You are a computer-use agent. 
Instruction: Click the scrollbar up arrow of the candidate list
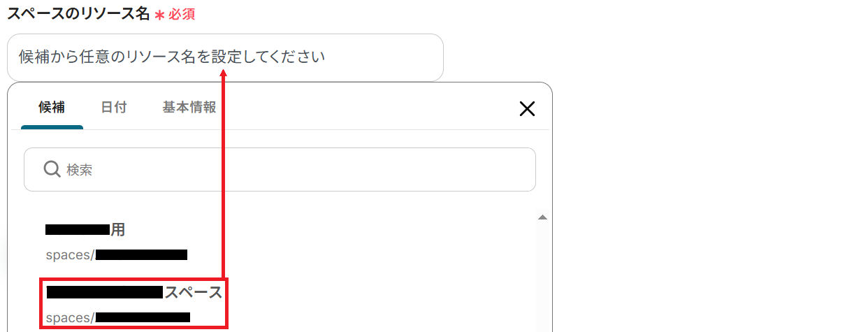pyautogui.click(x=542, y=217)
